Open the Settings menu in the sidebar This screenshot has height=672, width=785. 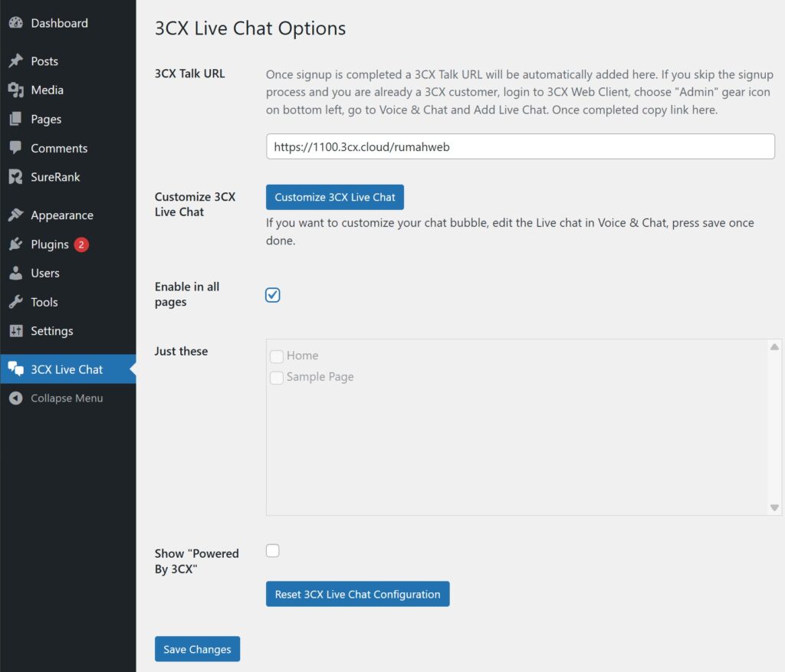point(15,331)
